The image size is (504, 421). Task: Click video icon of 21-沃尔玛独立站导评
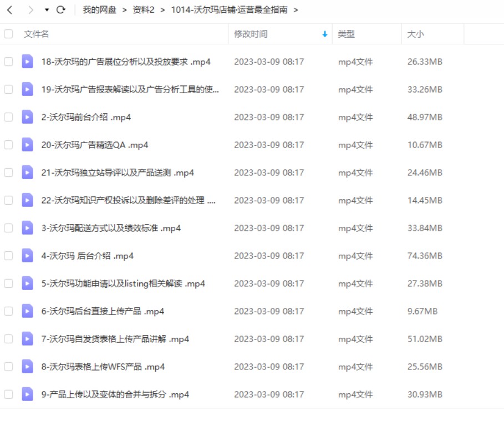click(x=27, y=173)
